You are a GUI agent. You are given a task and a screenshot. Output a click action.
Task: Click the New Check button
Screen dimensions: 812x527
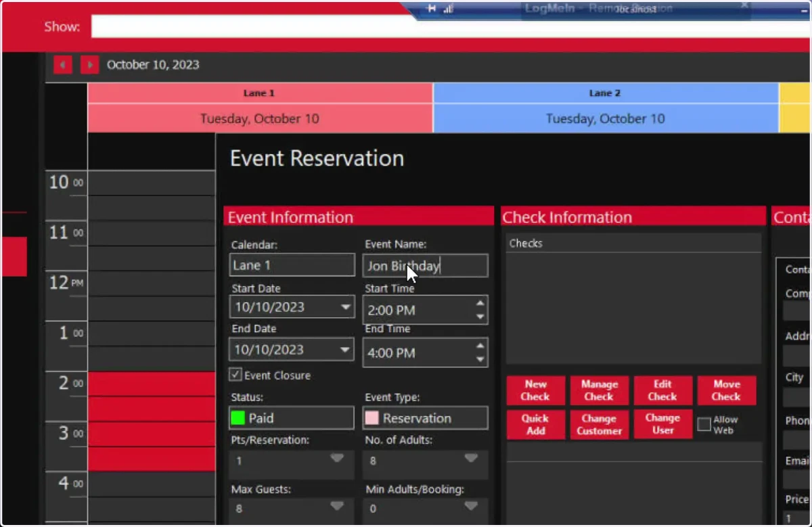click(x=535, y=390)
